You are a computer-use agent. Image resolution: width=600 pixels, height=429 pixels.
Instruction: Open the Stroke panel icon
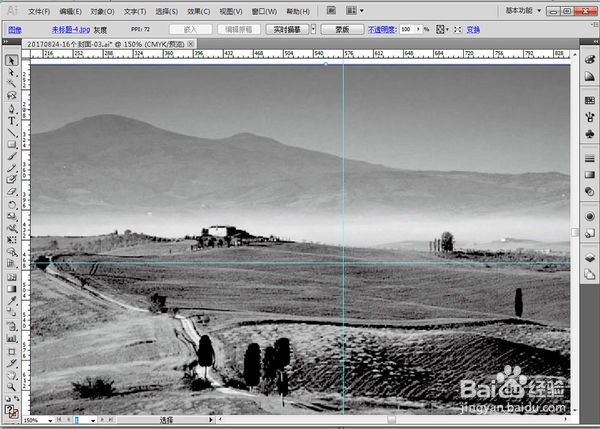click(x=590, y=158)
